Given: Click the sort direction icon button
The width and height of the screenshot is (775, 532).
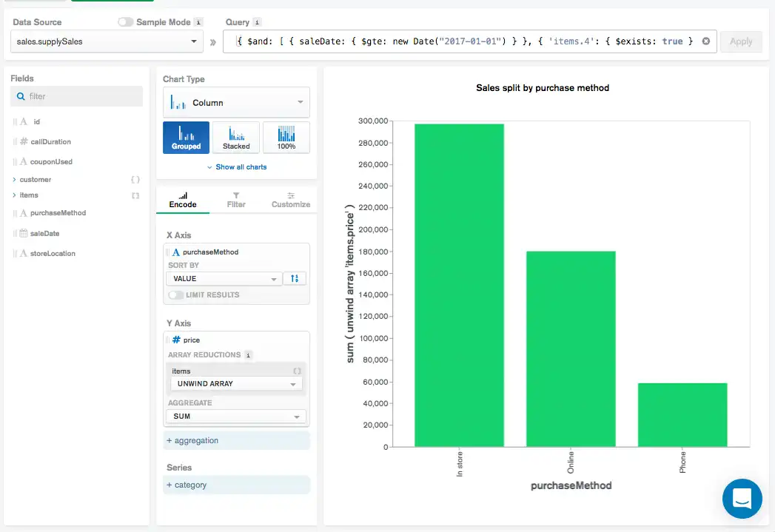Looking at the screenshot, I should tap(295, 279).
